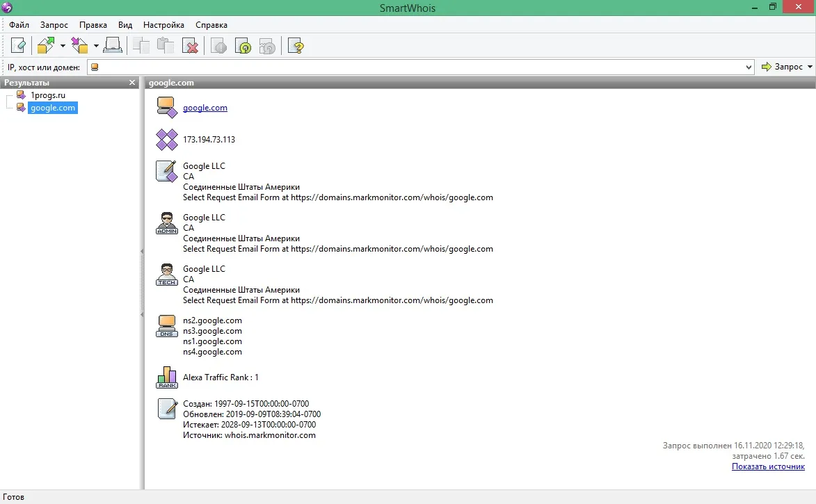Open the Правка menu
Viewport: 816px width, 504px height.
(x=93, y=25)
